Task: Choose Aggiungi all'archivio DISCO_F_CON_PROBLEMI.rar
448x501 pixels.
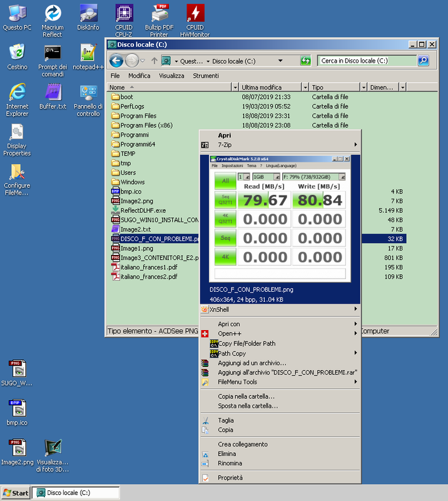Action: (x=280, y=372)
